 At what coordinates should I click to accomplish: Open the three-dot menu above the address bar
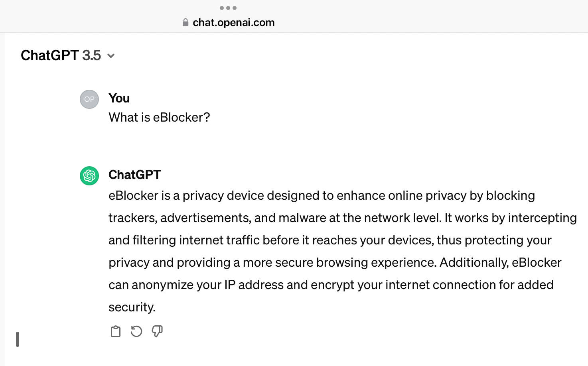click(228, 8)
